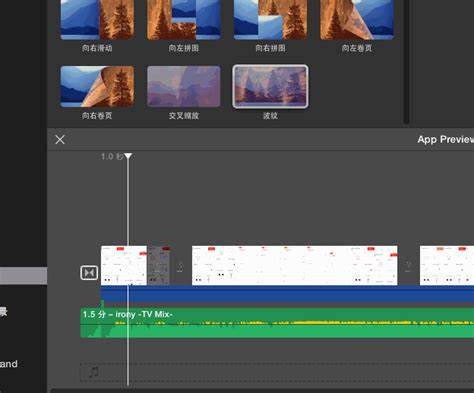Click the music note icon in background music well
This screenshot has height=393, width=474.
click(x=94, y=372)
